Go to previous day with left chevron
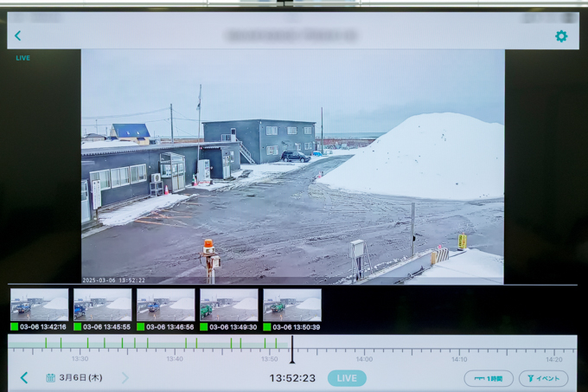Image resolution: width=588 pixels, height=392 pixels. [x=24, y=378]
